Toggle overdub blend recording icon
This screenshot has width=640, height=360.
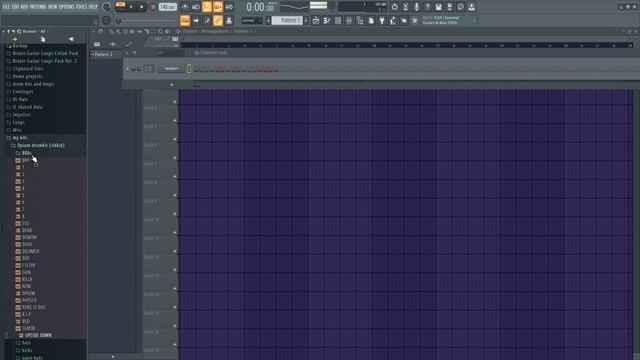pyautogui.click(x=218, y=7)
